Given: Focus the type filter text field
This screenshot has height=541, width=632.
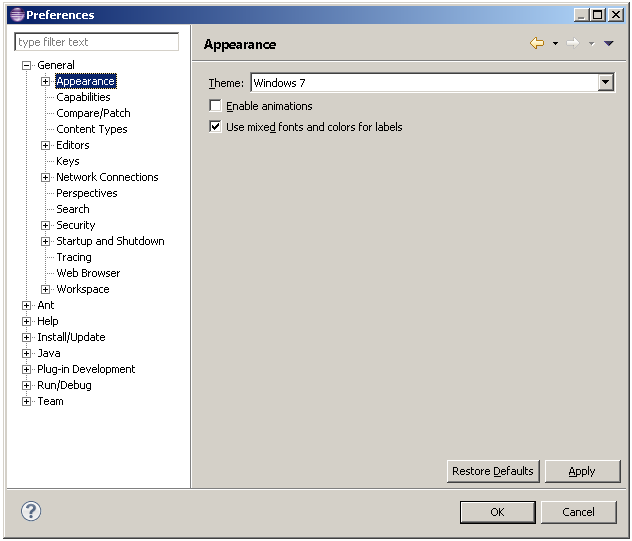Looking at the screenshot, I should (96, 42).
